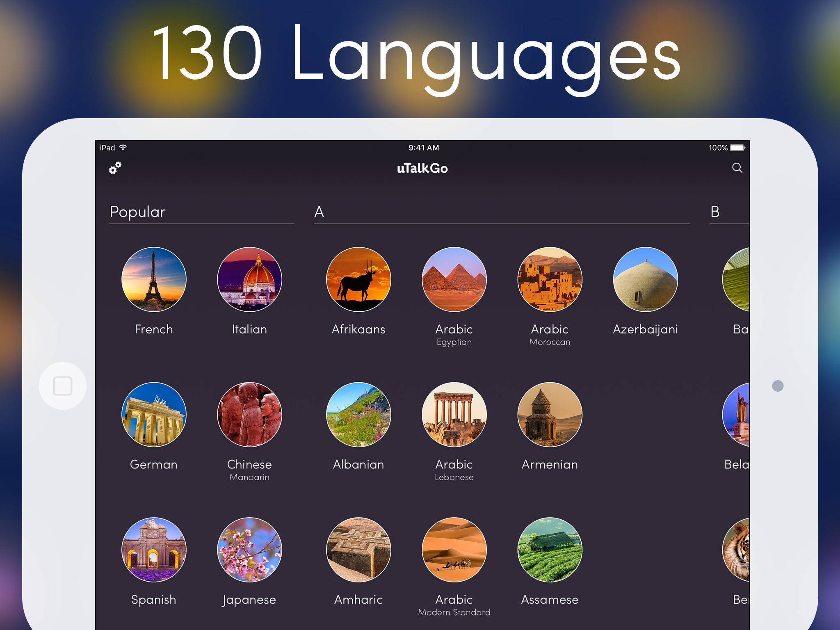
Task: Choose Azerbaijani with the dome image
Action: tap(645, 279)
